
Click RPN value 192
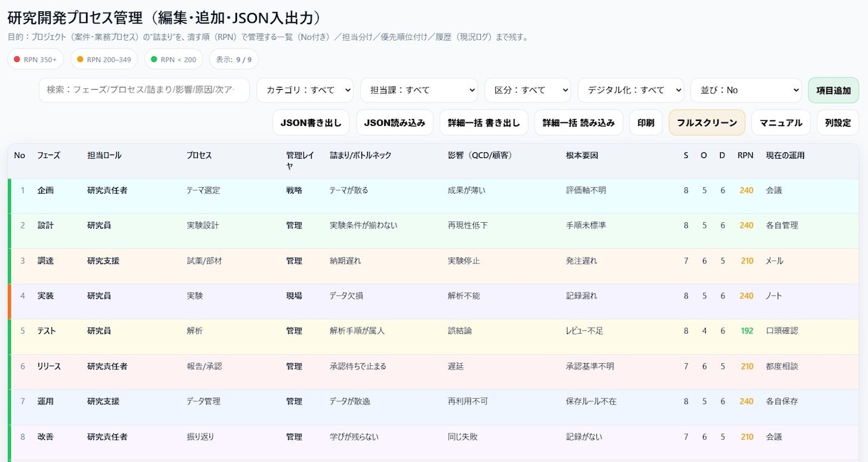coord(746,330)
